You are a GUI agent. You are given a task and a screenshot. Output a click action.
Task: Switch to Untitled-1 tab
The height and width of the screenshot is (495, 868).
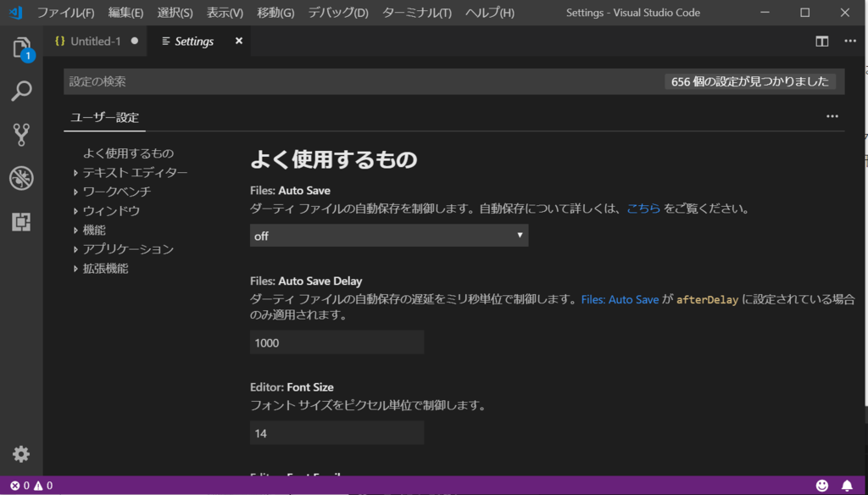[95, 41]
